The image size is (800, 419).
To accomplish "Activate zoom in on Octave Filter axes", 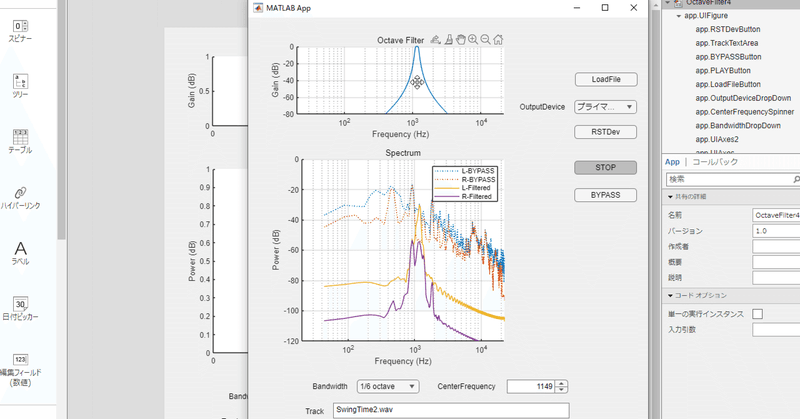I will [473, 39].
